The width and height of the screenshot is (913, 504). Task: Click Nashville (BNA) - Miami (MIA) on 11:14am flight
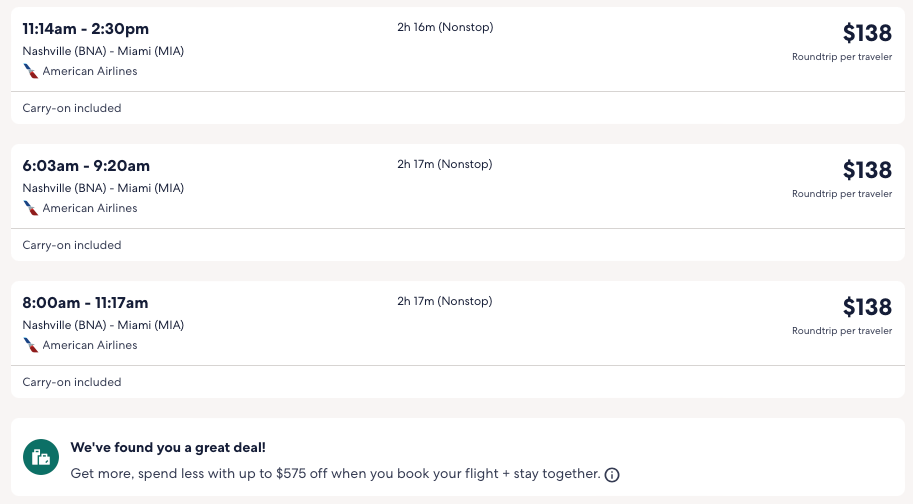pos(103,51)
